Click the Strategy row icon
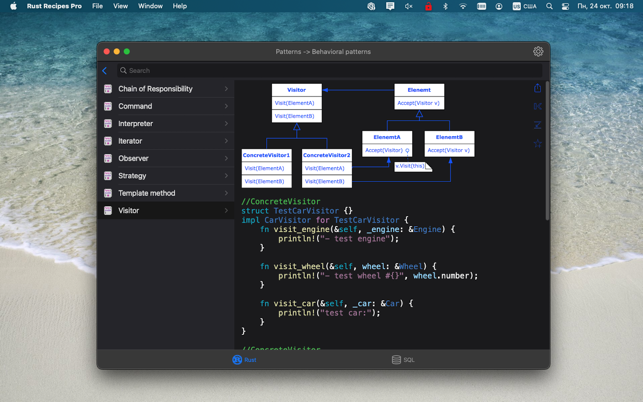The height and width of the screenshot is (402, 643). [x=108, y=176]
